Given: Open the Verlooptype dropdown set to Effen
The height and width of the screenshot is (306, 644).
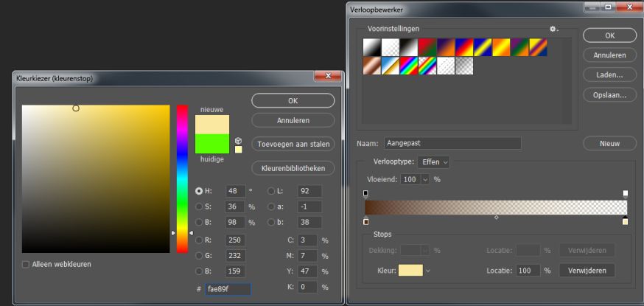Looking at the screenshot, I should (433, 161).
